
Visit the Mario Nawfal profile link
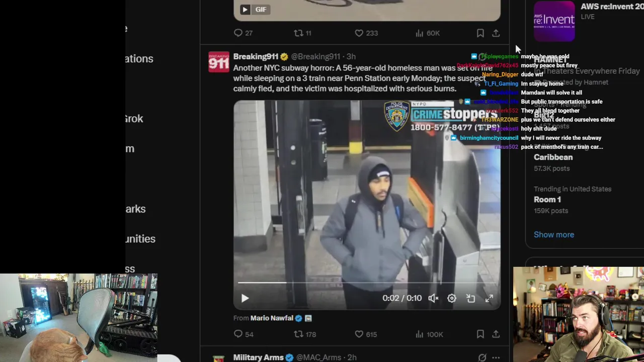coord(272,318)
